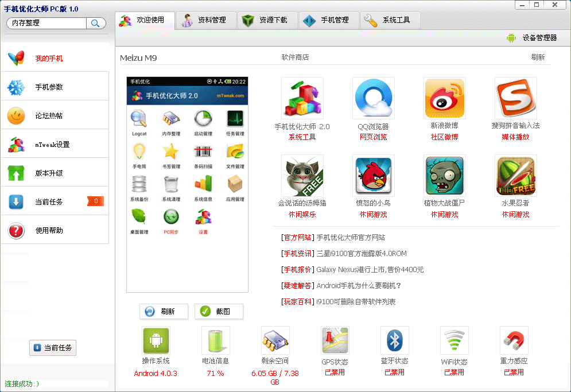This screenshot has height=392, width=571.
Task: Click the 操作系统 Android icon
Action: [x=156, y=340]
